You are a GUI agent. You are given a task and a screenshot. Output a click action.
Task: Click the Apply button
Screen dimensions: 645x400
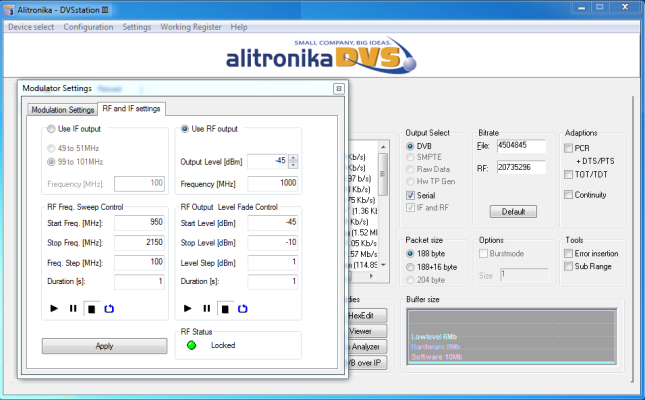[x=104, y=345]
